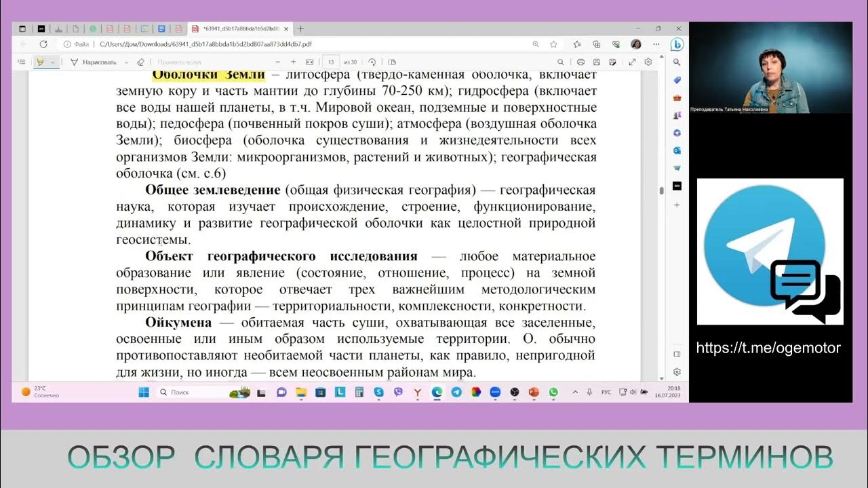Open the favorites list
Screen dimensions: 868x488
pyautogui.click(x=577, y=44)
